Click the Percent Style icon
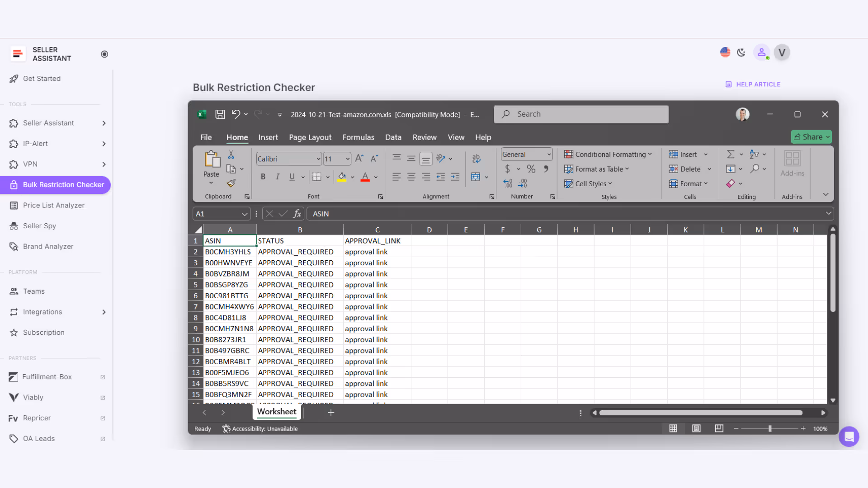The image size is (868, 488). click(531, 169)
